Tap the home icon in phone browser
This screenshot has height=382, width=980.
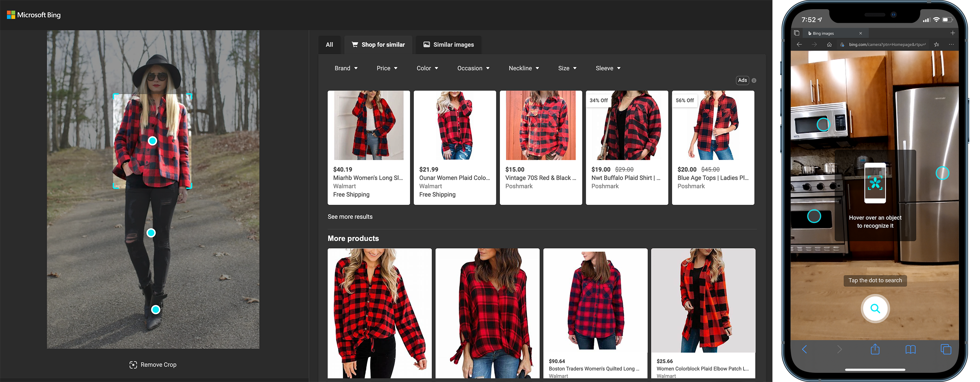tap(829, 44)
